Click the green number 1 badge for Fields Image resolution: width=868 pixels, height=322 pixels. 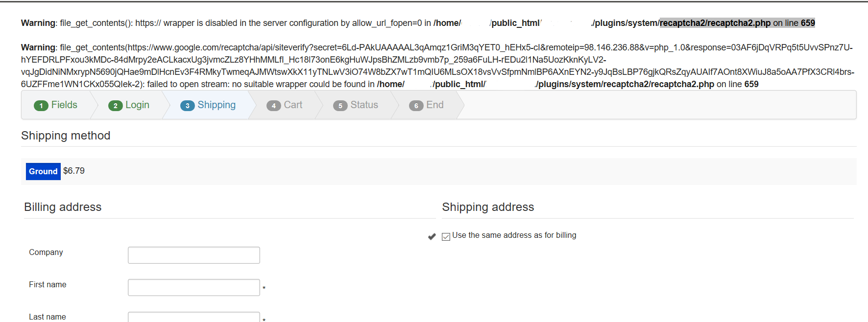click(41, 106)
